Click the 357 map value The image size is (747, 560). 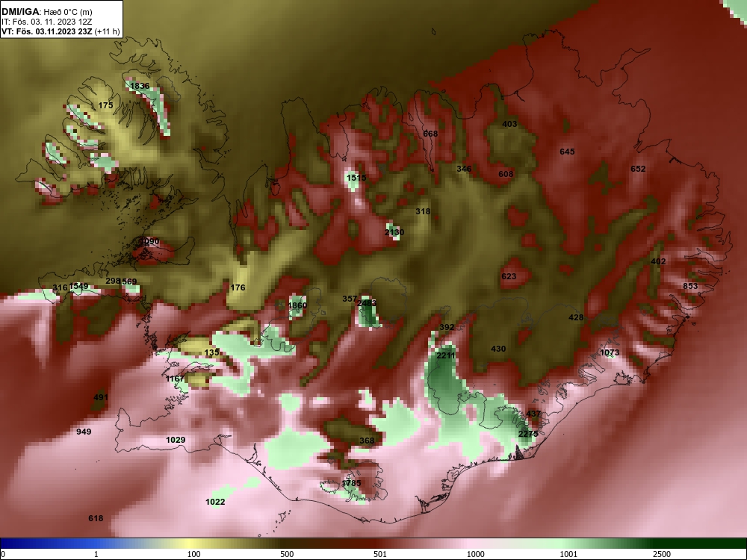tap(350, 299)
